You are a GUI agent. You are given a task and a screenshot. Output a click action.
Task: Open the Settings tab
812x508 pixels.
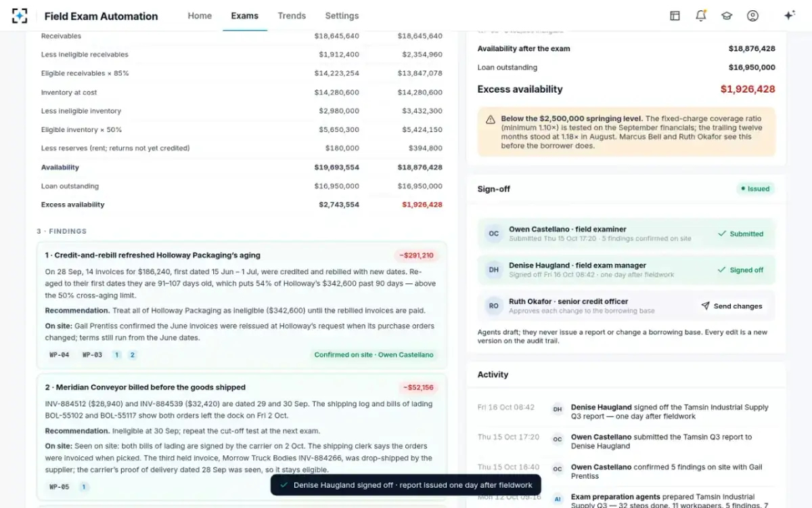(x=342, y=16)
